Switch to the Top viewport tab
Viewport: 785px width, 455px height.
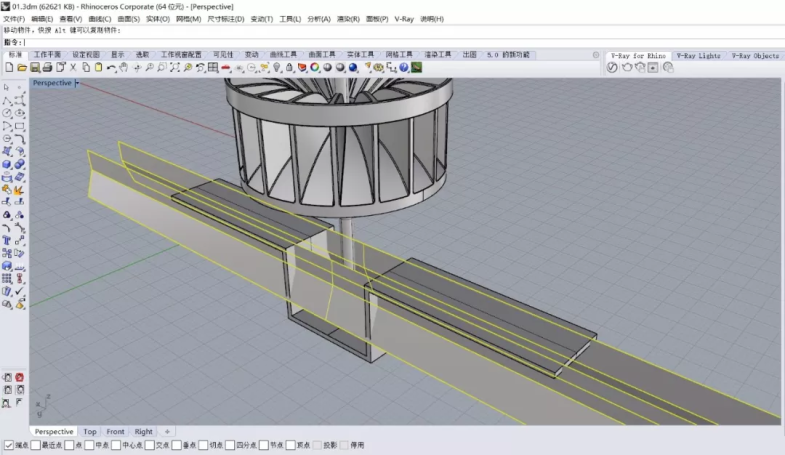[90, 432]
